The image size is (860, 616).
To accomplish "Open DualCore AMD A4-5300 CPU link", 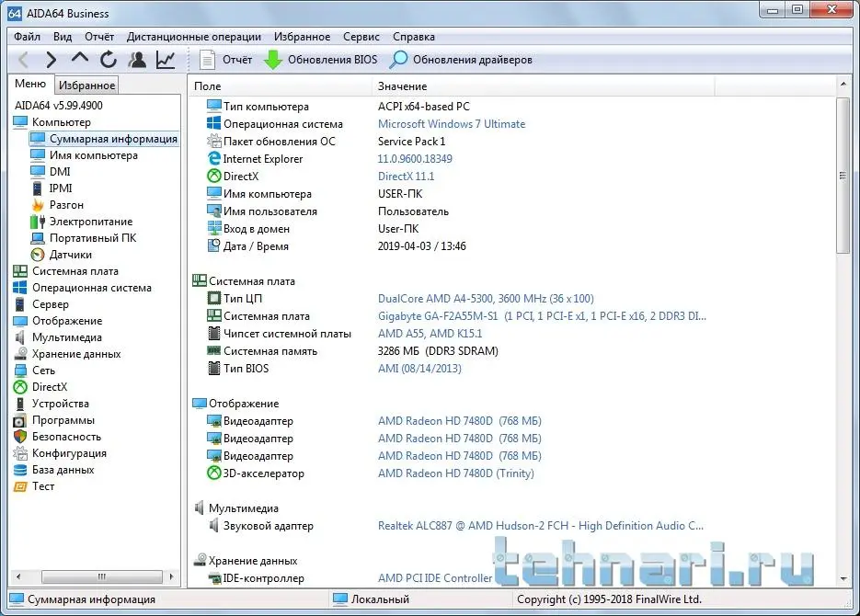I will click(x=486, y=299).
